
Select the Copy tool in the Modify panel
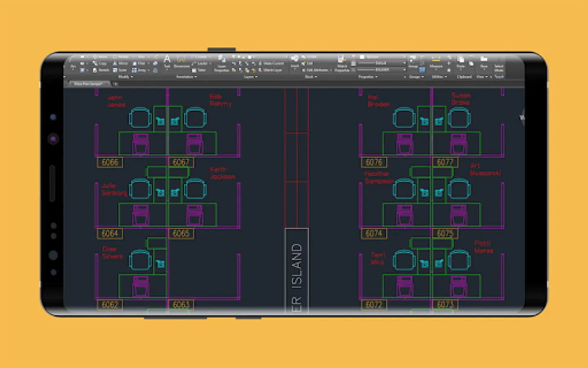point(100,63)
